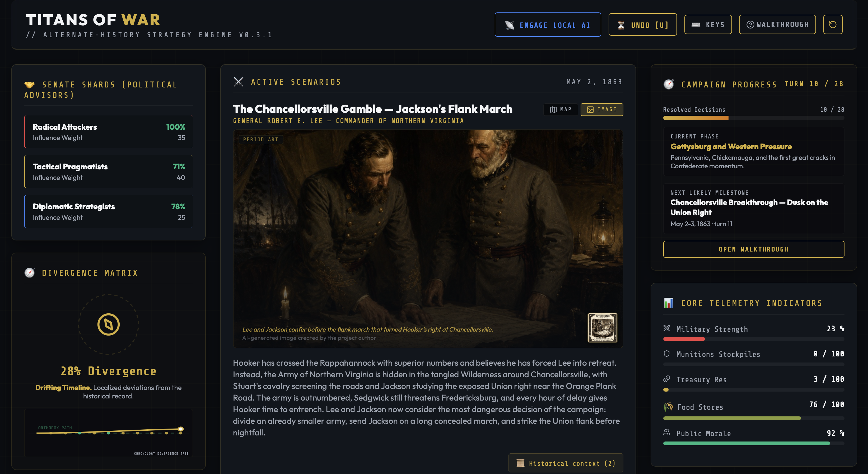Click the satellite icon in Engage Local AI
Viewport: 868px width, 474px height.
[510, 25]
